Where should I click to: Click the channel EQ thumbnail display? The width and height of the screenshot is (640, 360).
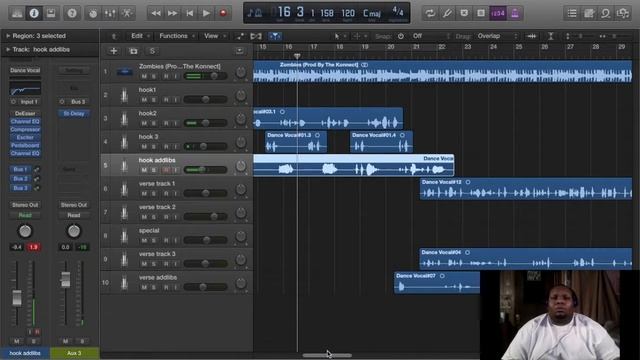point(25,88)
